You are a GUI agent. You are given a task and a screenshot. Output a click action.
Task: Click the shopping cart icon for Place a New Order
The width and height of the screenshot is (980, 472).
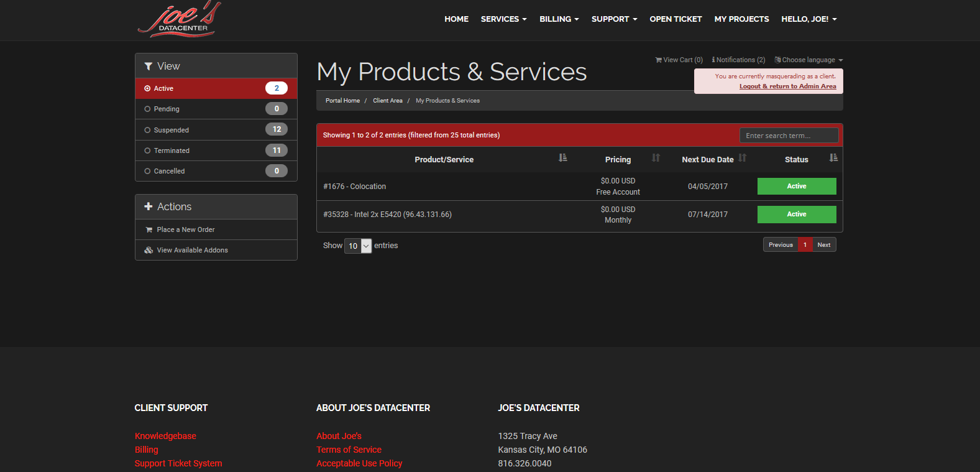(x=149, y=230)
